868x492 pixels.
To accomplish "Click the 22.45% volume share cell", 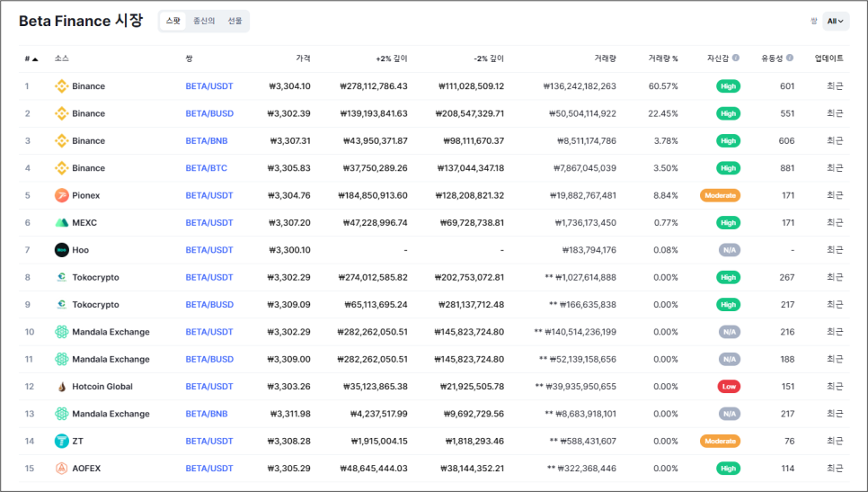I will coord(663,113).
